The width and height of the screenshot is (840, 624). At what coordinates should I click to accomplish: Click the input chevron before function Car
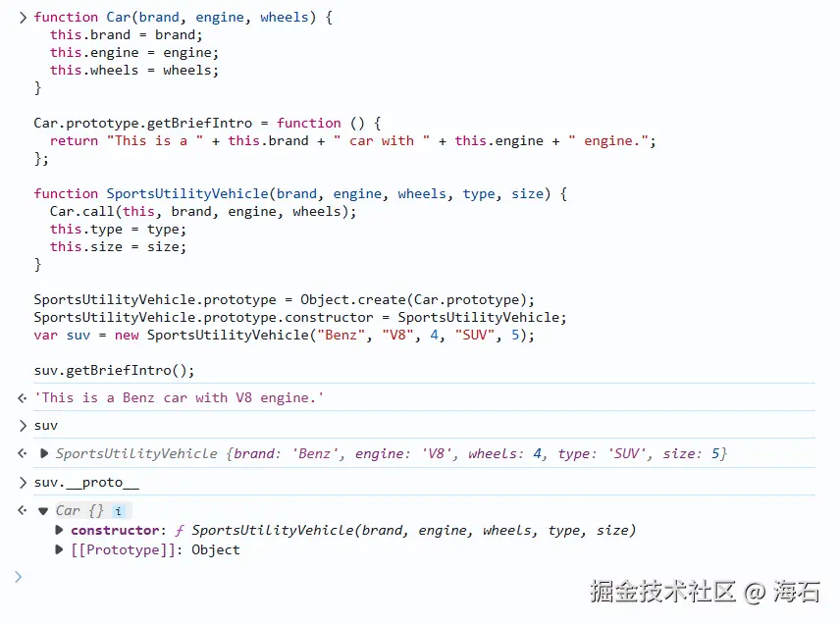point(23,17)
